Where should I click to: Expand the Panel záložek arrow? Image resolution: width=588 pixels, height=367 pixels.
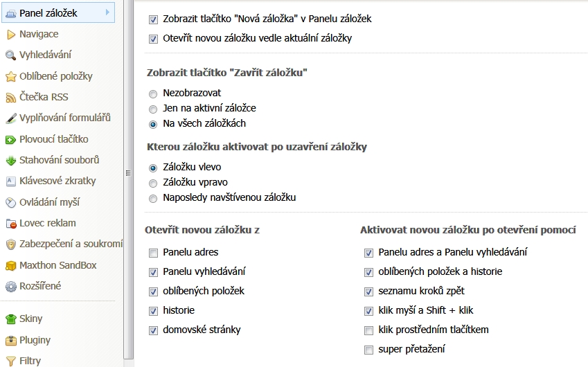click(107, 12)
